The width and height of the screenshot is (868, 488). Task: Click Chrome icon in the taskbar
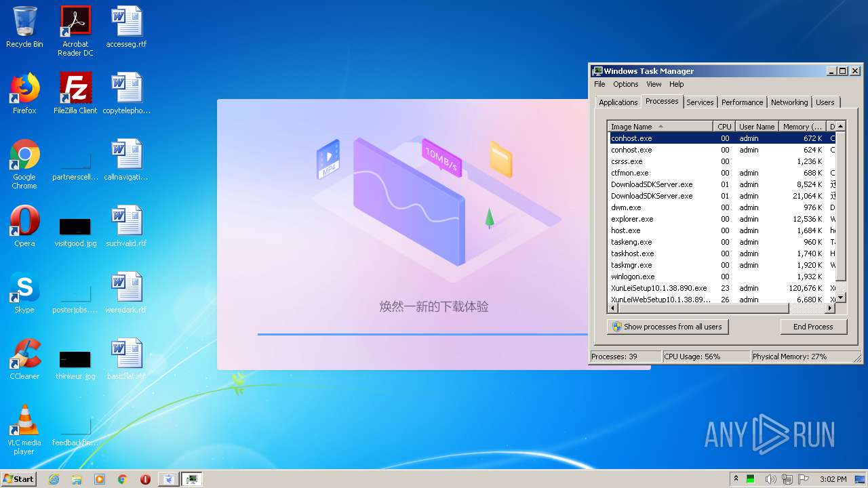122,479
